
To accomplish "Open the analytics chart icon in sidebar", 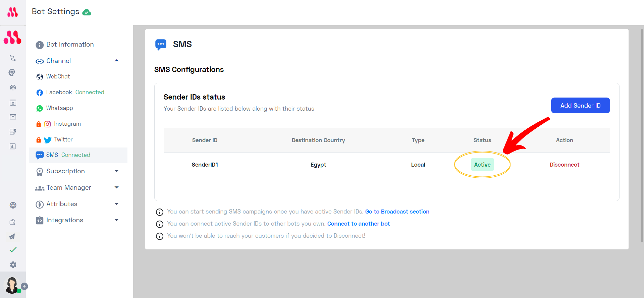I will 13,146.
